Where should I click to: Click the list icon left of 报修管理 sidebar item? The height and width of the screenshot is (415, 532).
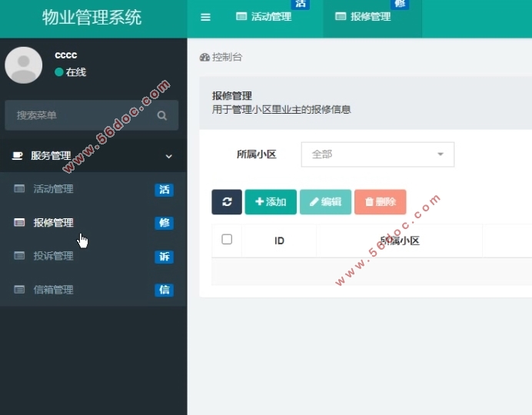point(19,222)
